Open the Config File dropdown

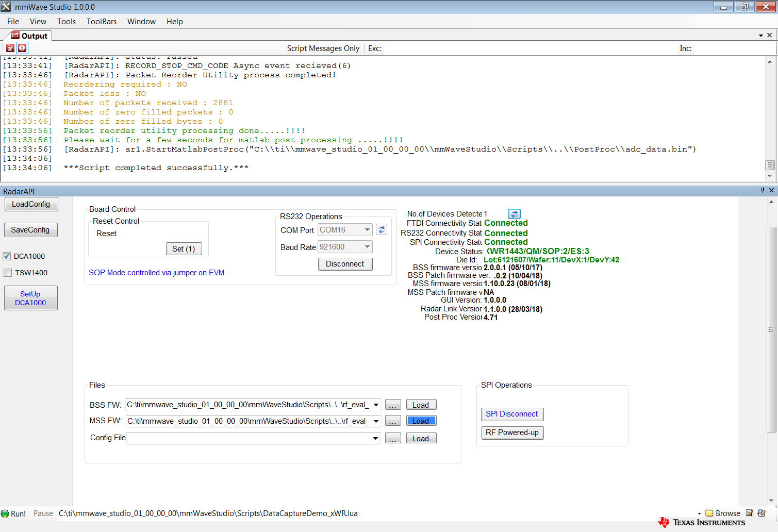(376, 439)
